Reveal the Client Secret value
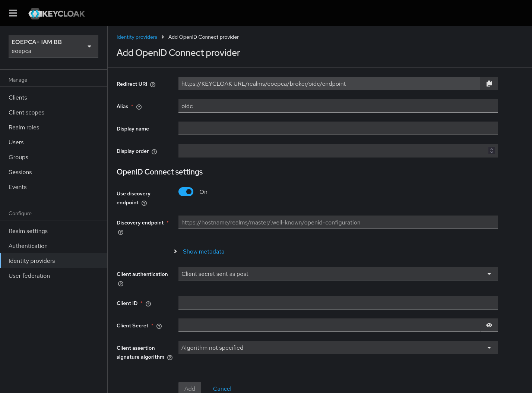The image size is (532, 393). pos(489,325)
